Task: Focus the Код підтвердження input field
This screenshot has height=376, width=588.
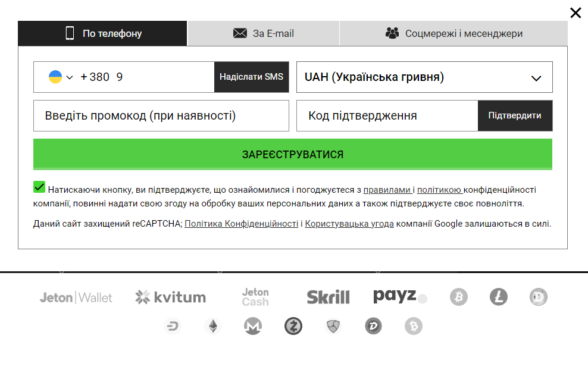Action: point(387,115)
